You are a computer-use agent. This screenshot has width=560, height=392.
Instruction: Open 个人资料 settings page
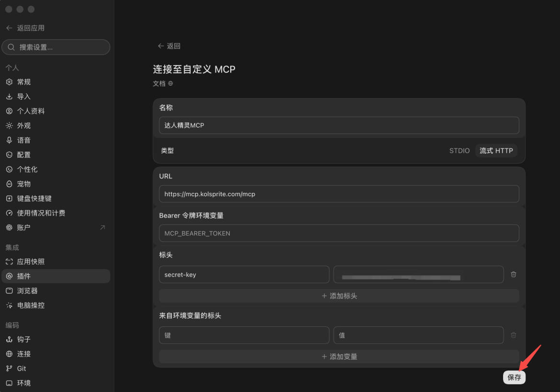click(x=56, y=111)
